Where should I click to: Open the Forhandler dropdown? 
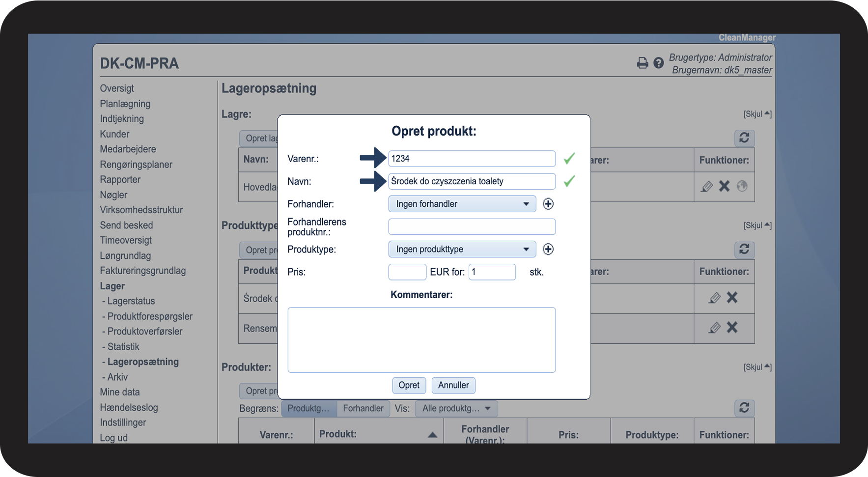tap(462, 204)
